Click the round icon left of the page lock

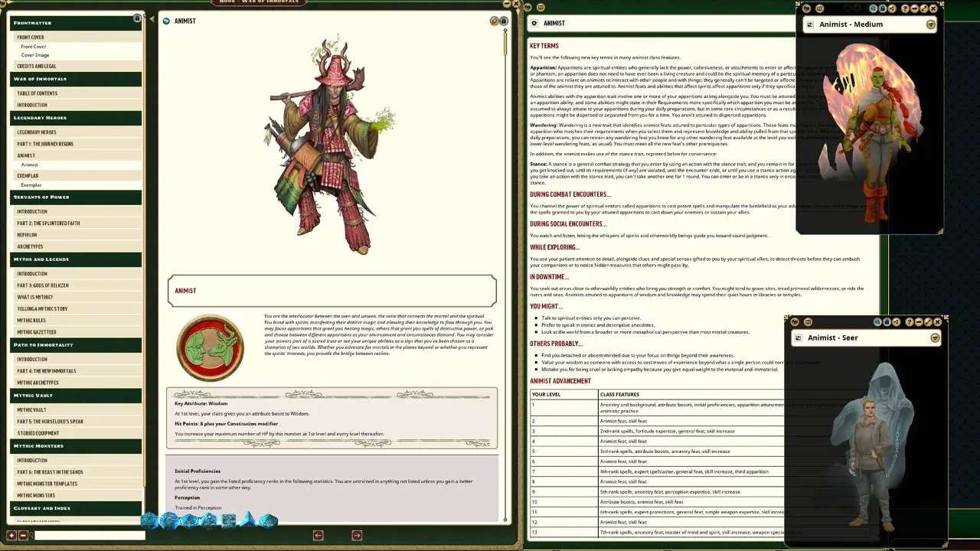click(495, 21)
